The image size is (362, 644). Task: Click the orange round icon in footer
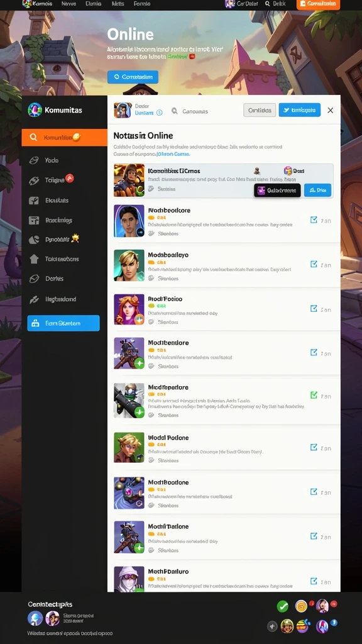[301, 606]
